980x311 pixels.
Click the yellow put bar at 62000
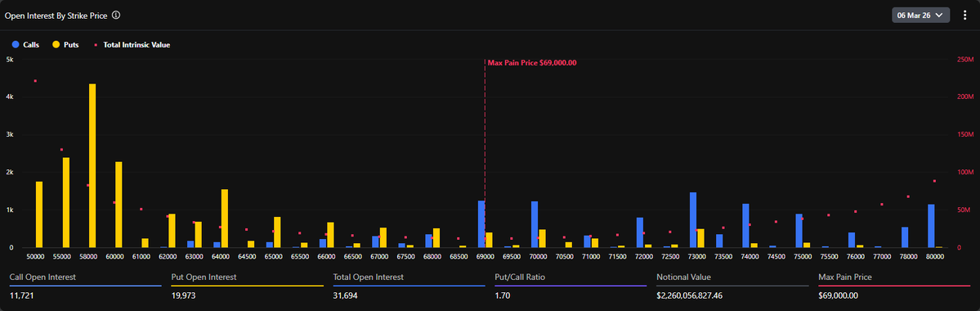[x=172, y=231]
